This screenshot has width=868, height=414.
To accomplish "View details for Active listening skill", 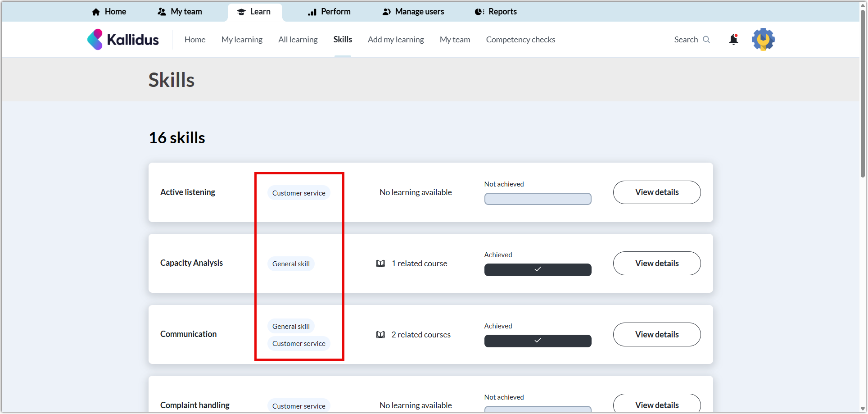I will (656, 192).
